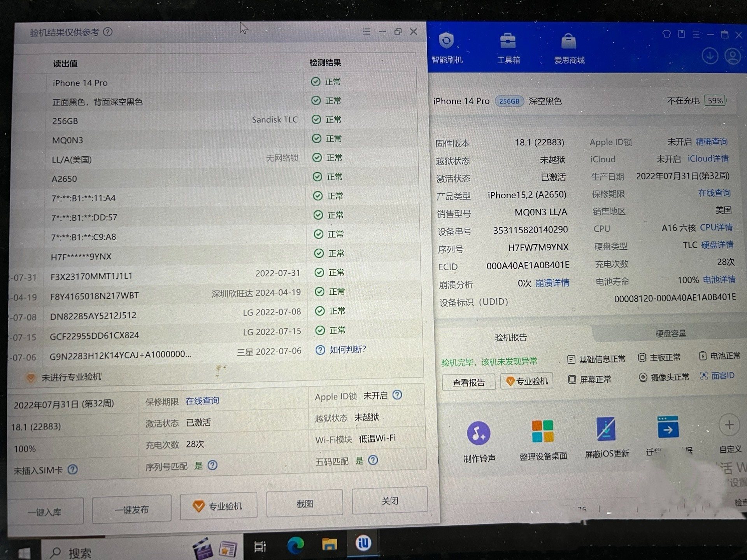This screenshot has height=560, width=747.
Task: Click the 面容ID face icon link
Action: click(717, 375)
